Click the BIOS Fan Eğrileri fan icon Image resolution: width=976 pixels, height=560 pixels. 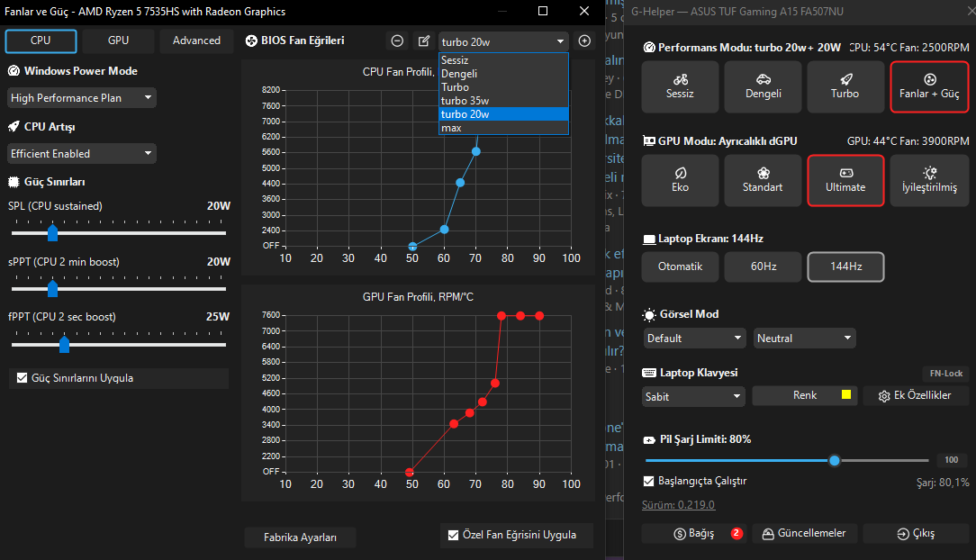click(251, 41)
